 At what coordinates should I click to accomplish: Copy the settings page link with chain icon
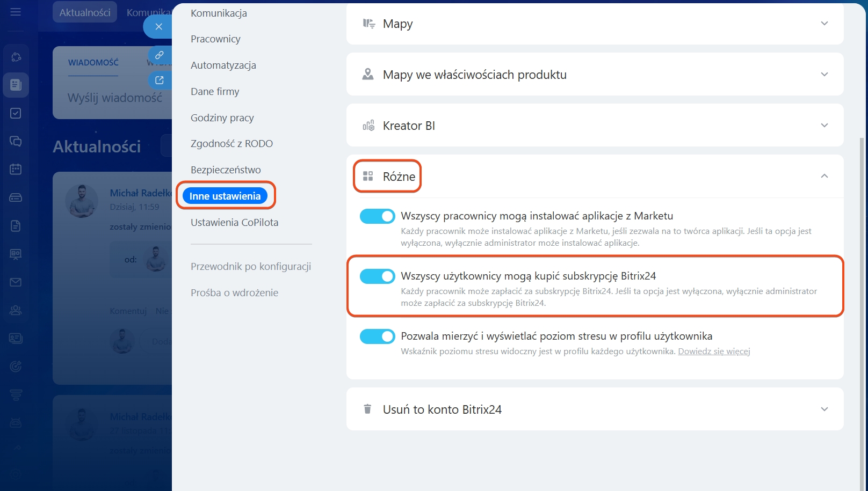pyautogui.click(x=160, y=55)
